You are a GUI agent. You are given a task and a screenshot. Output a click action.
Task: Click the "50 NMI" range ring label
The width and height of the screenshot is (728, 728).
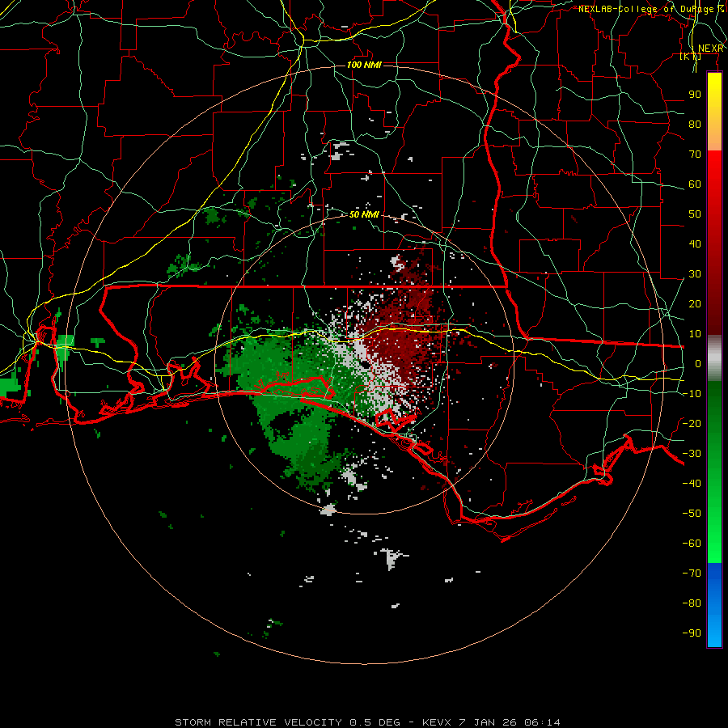tap(364, 214)
